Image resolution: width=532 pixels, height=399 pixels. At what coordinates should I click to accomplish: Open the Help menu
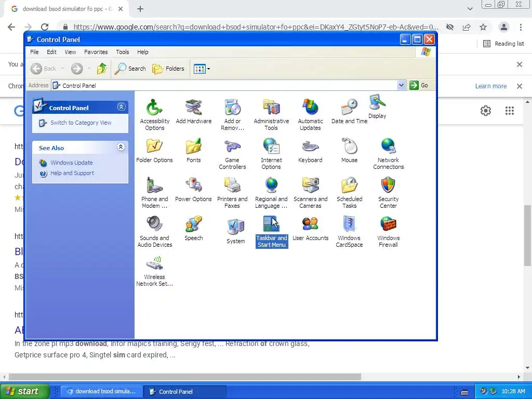pos(142,52)
